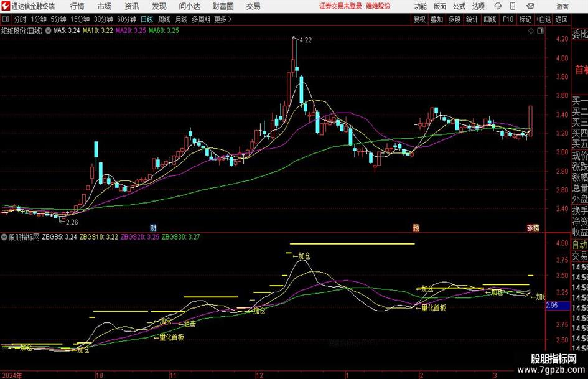Open the 发现 menu
This screenshot has height=379, width=588.
coord(159,6)
